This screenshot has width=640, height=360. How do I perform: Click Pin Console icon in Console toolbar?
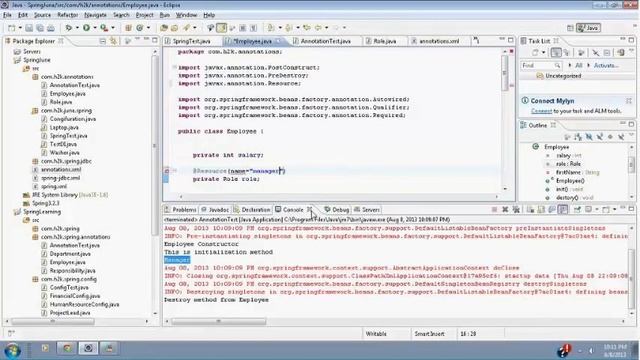coord(577,210)
